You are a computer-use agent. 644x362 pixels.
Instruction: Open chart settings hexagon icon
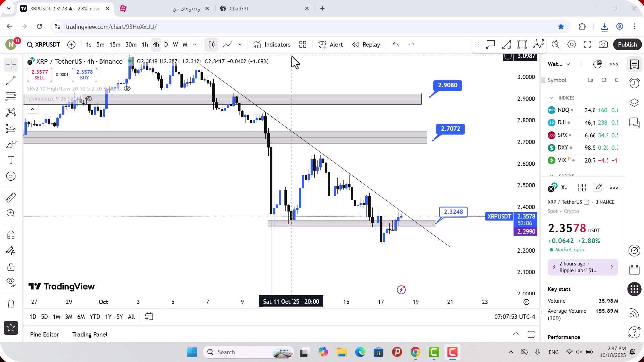572,45
